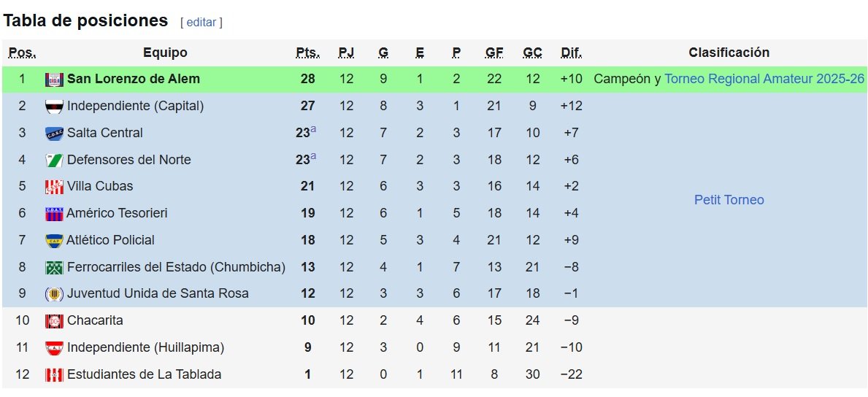Open the Torneo Regional Amateur 2025-26 link
Viewport: 868px width, 397px height.
[x=764, y=79]
